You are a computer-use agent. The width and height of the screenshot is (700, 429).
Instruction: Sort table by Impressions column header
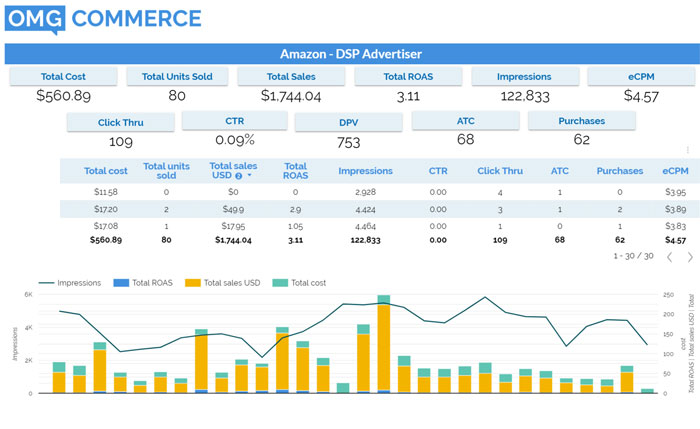(364, 171)
